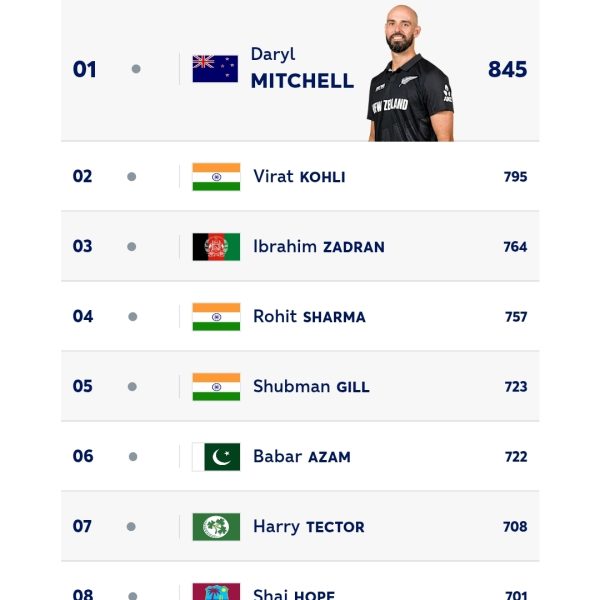Screen dimensions: 600x600
Task: Open Daryl Mitchell's profile name
Action: click(x=301, y=69)
